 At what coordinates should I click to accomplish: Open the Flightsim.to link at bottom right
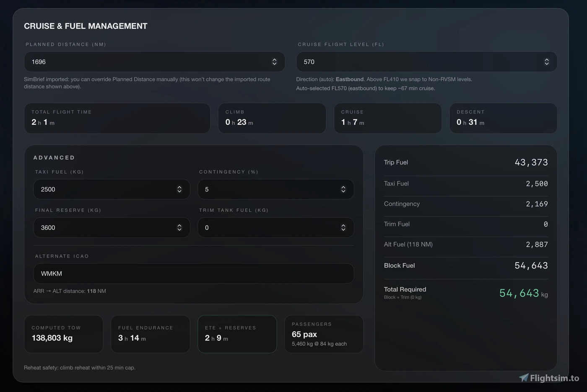(x=550, y=378)
